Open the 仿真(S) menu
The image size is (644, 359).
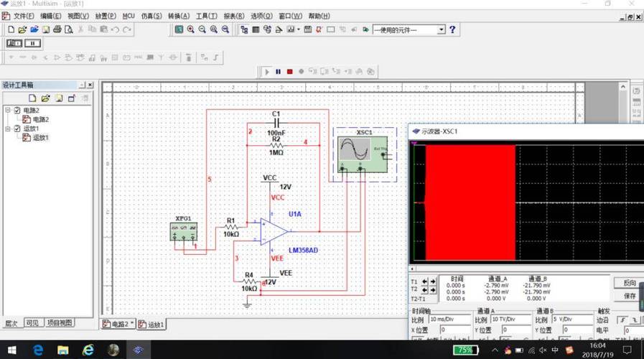tap(151, 16)
